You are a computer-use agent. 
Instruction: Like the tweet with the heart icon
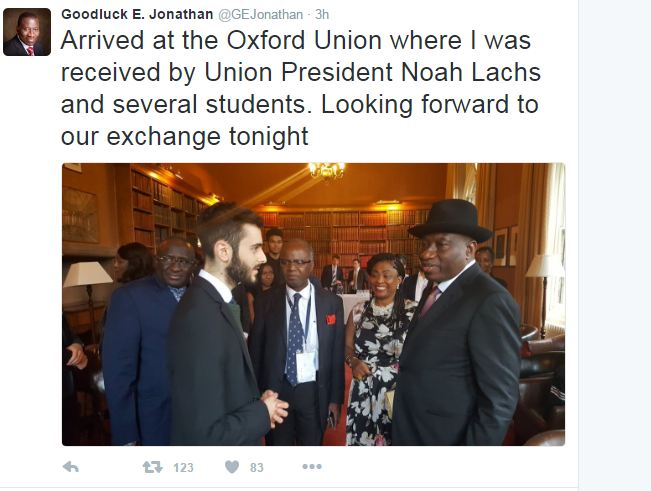coord(231,467)
